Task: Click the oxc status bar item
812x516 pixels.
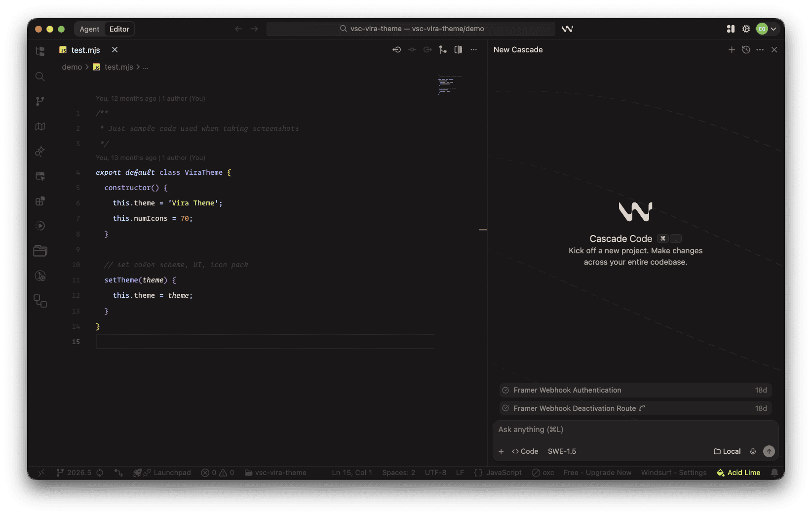Action: [x=543, y=473]
